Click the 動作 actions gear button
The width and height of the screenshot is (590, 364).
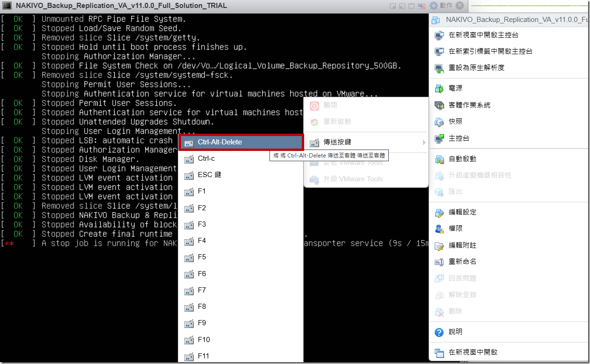[441, 6]
